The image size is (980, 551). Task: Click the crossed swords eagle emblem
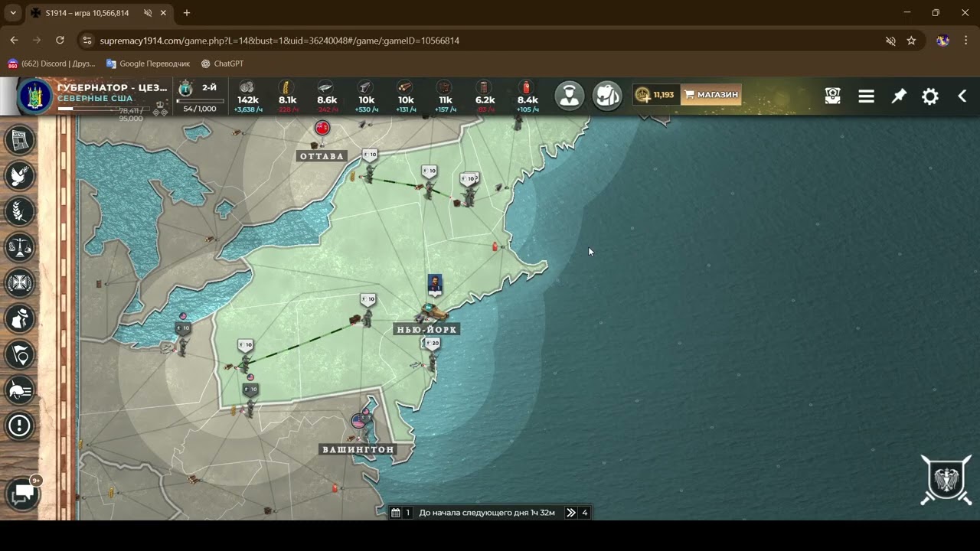[x=946, y=481]
